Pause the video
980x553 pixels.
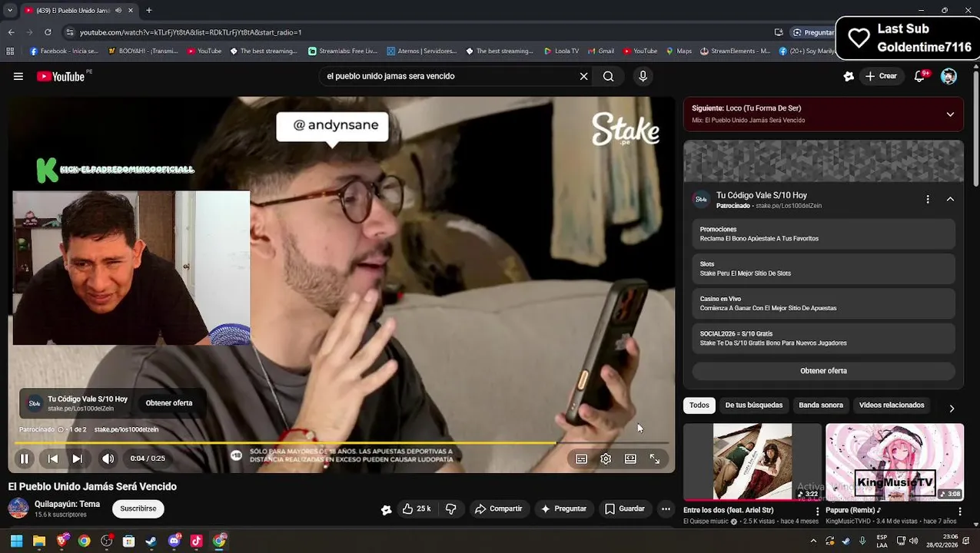coord(25,459)
